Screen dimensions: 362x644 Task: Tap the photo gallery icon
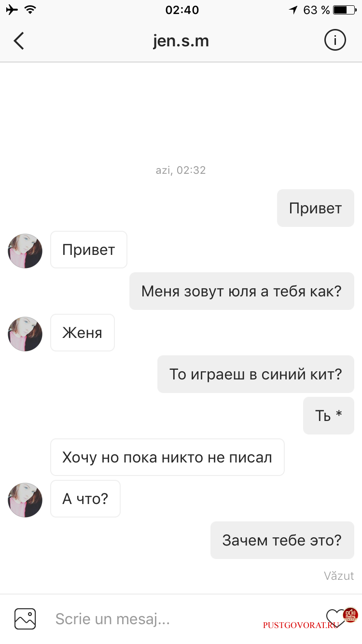[25, 618]
